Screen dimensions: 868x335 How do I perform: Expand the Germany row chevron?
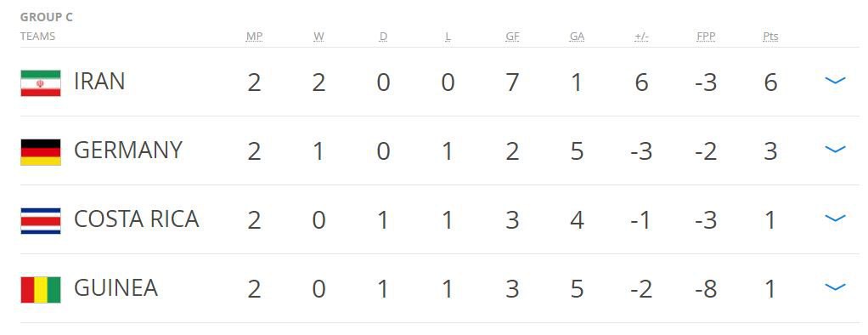[835, 149]
